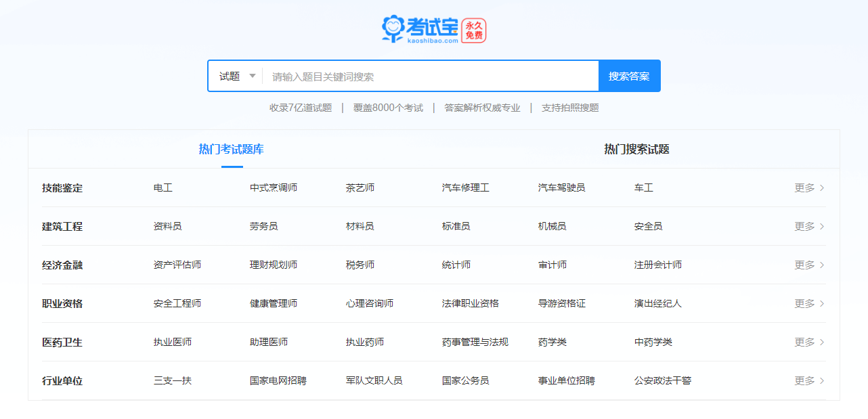Click the 永久免费 badge icon

[x=474, y=30]
